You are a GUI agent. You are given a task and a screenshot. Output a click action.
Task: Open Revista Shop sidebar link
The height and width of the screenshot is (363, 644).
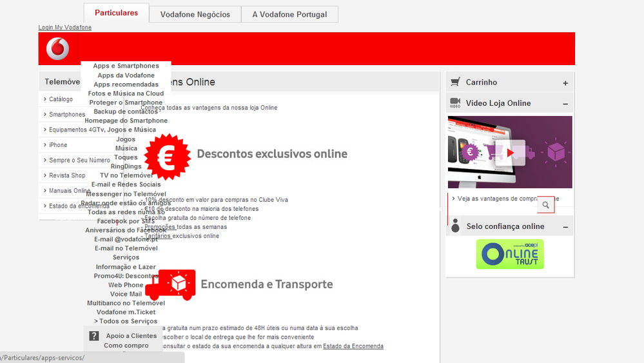point(67,175)
